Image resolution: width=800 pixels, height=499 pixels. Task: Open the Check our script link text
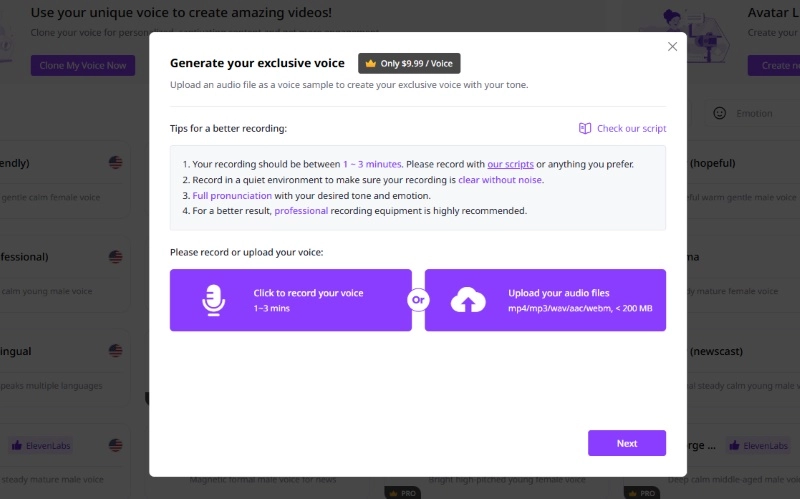(x=631, y=128)
